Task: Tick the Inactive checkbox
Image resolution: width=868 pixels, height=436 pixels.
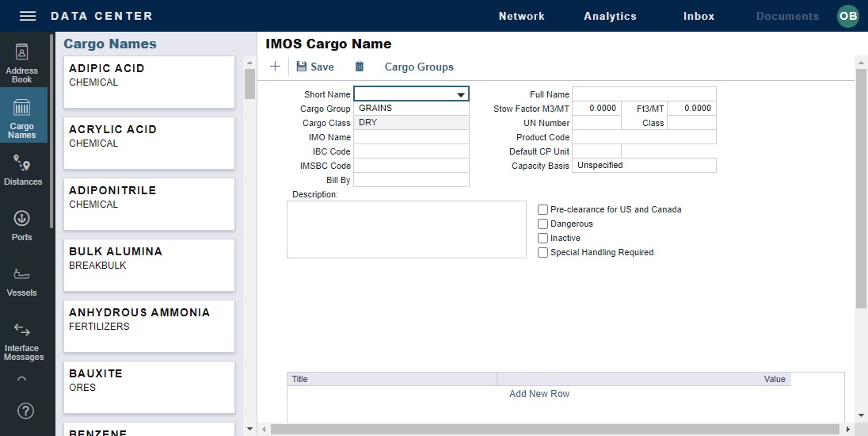Action: pyautogui.click(x=542, y=238)
